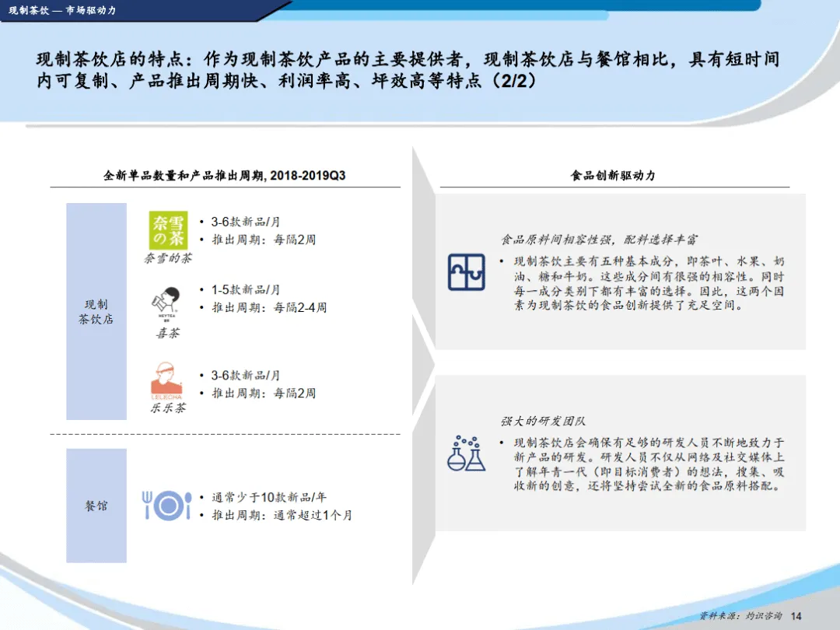Click the paragraph starting '现制茶饮主要有五种基本成分'
This screenshot has height=630, width=840.
(x=649, y=283)
